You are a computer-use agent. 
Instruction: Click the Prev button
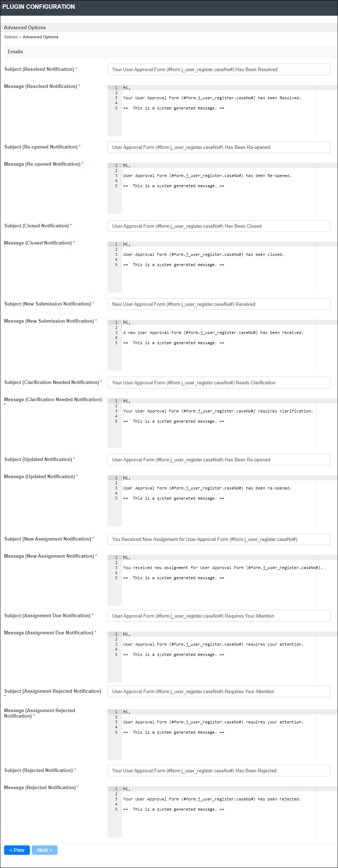[17, 850]
